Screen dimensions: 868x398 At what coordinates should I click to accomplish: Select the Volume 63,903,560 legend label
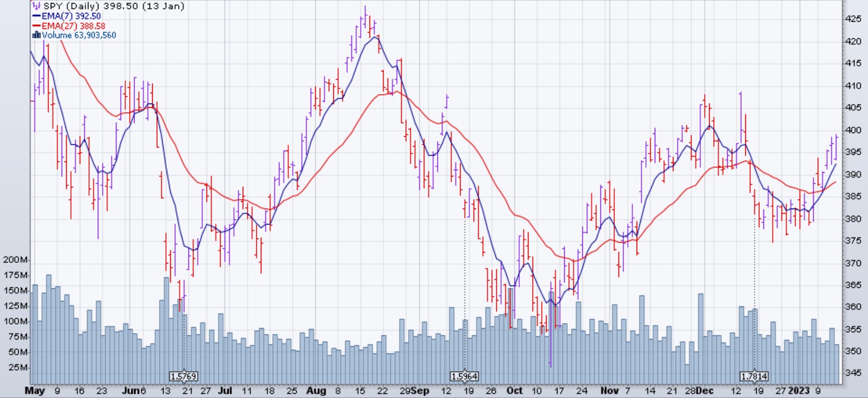(x=79, y=35)
